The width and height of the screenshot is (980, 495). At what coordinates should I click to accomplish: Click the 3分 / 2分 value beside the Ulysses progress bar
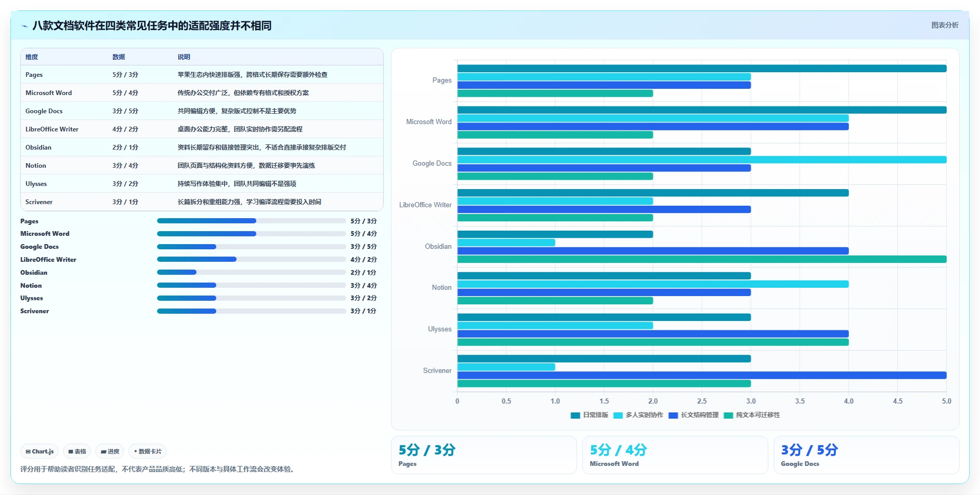(363, 298)
